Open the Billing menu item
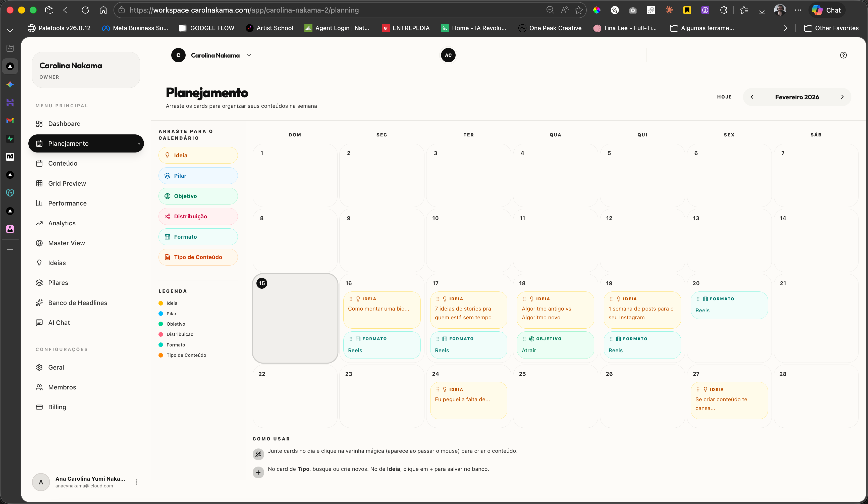The height and width of the screenshot is (504, 868). click(40, 407)
